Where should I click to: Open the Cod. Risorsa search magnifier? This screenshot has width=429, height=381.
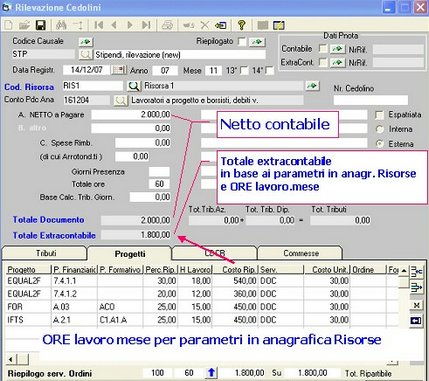pyautogui.click(x=134, y=86)
